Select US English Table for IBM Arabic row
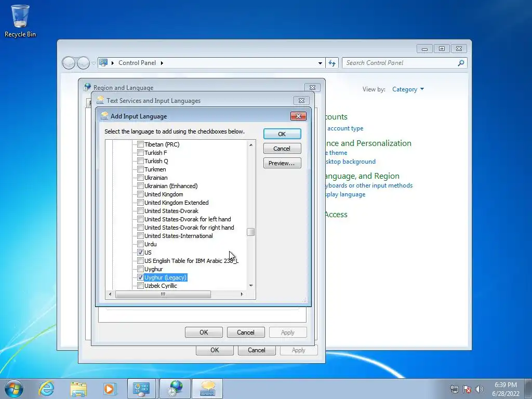 pos(191,261)
